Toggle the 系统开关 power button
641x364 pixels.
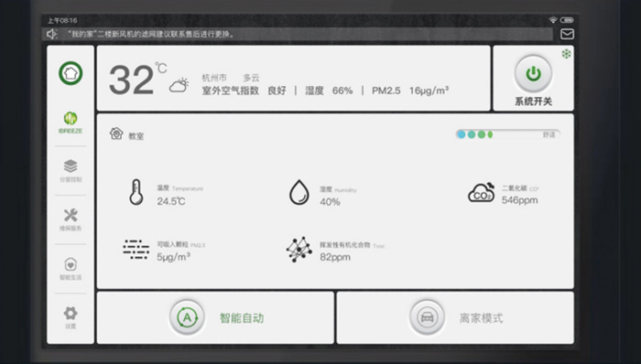[x=533, y=74]
